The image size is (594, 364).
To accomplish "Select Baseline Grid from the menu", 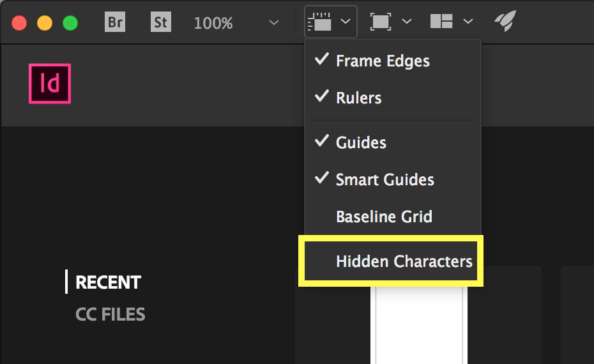I will pos(384,217).
